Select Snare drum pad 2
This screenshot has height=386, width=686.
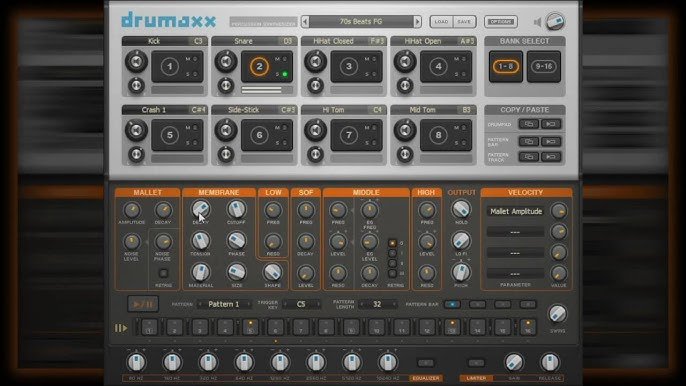click(x=259, y=67)
